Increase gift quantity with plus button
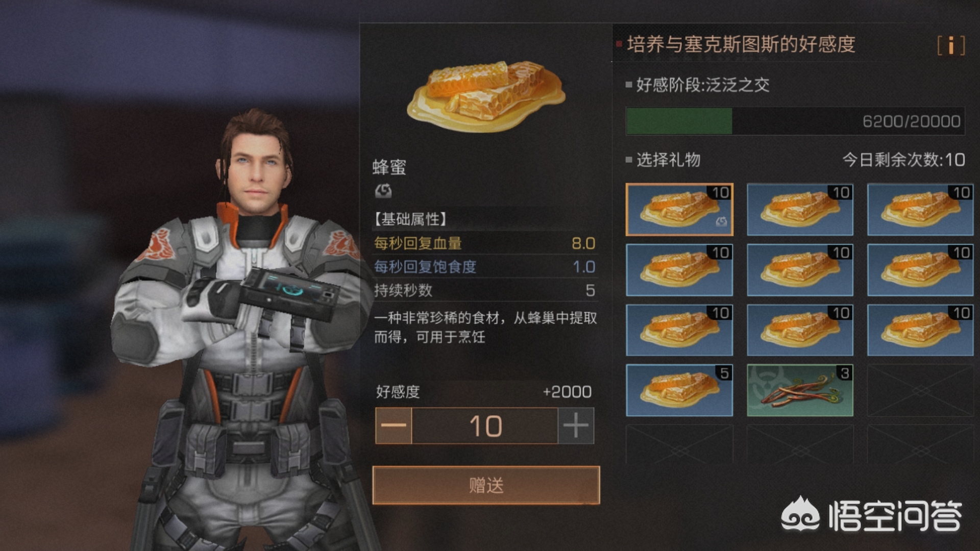This screenshot has height=551, width=980. click(576, 425)
